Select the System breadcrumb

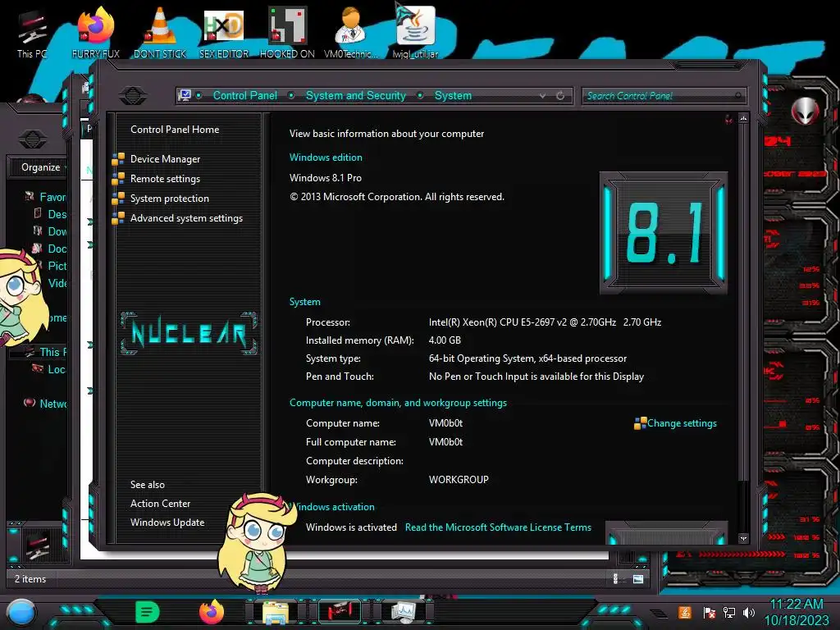453,95
